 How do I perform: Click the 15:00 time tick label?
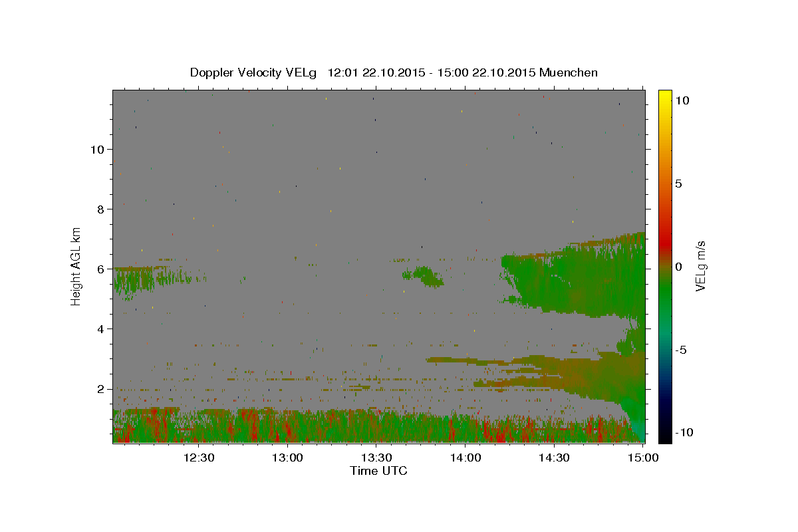click(x=643, y=458)
